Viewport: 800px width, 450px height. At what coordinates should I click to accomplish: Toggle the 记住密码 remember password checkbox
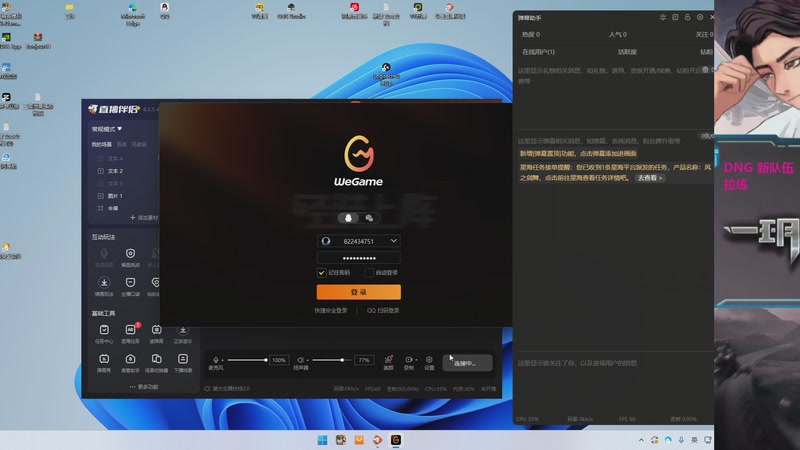(321, 273)
